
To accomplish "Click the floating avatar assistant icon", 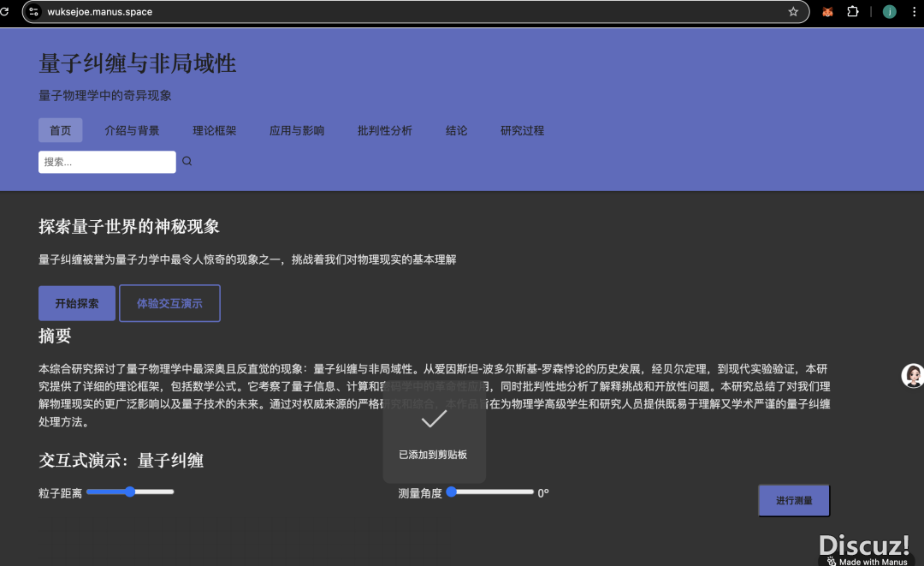I will pyautogui.click(x=912, y=376).
